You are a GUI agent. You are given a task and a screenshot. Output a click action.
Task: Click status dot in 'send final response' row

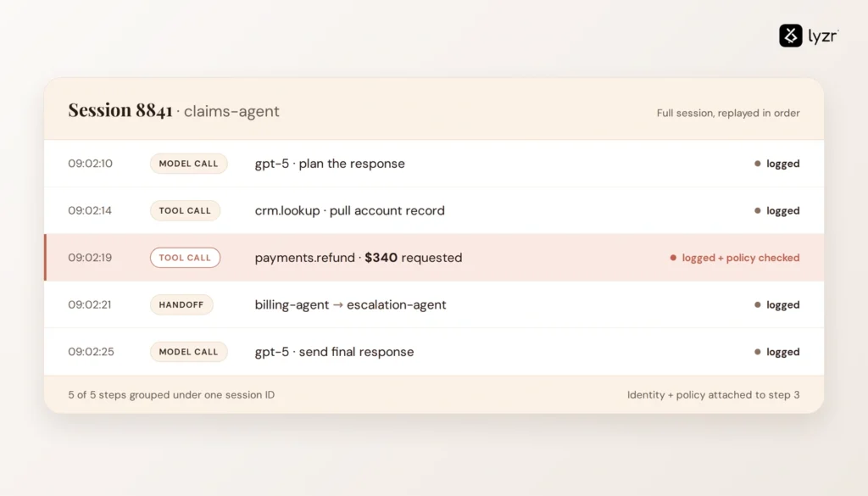(757, 352)
